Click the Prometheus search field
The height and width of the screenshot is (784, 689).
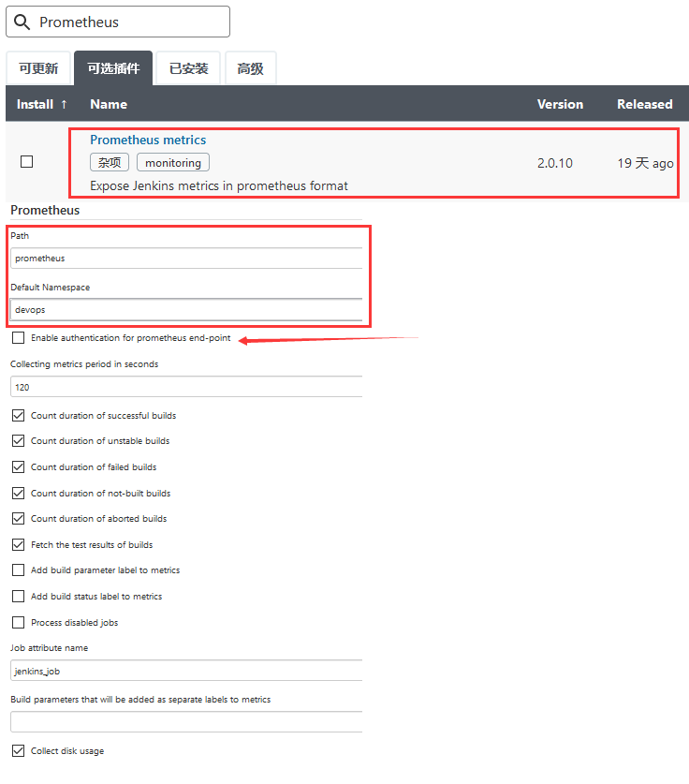(x=118, y=22)
